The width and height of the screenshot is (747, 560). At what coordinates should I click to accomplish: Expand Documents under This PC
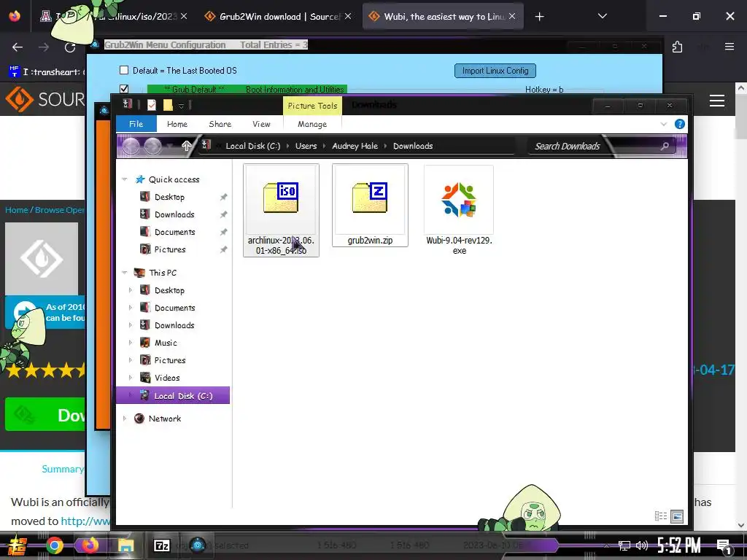pyautogui.click(x=131, y=308)
